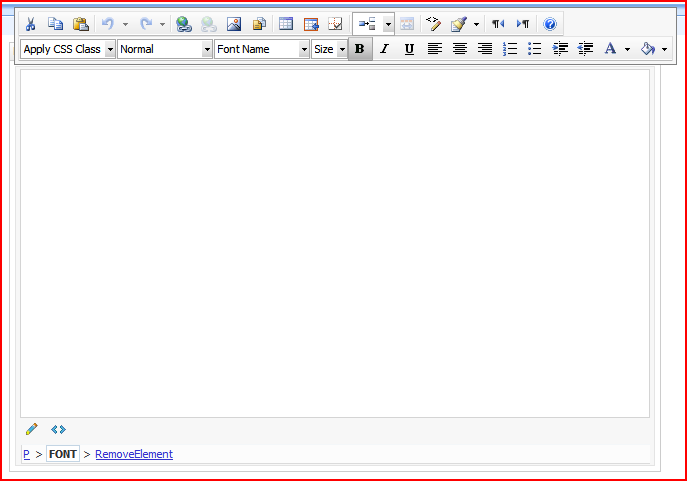Image resolution: width=687 pixels, height=481 pixels.
Task: Click the Undo arrow icon
Action: click(x=107, y=24)
